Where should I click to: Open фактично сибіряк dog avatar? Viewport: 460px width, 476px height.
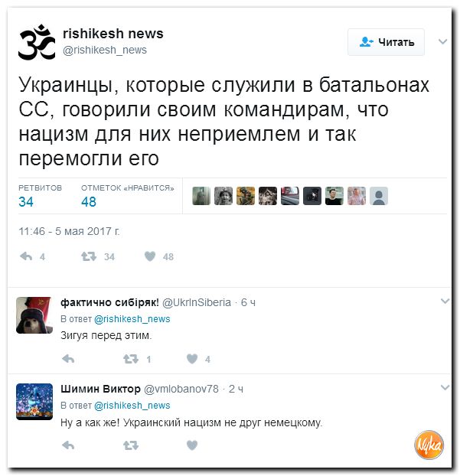pyautogui.click(x=34, y=315)
